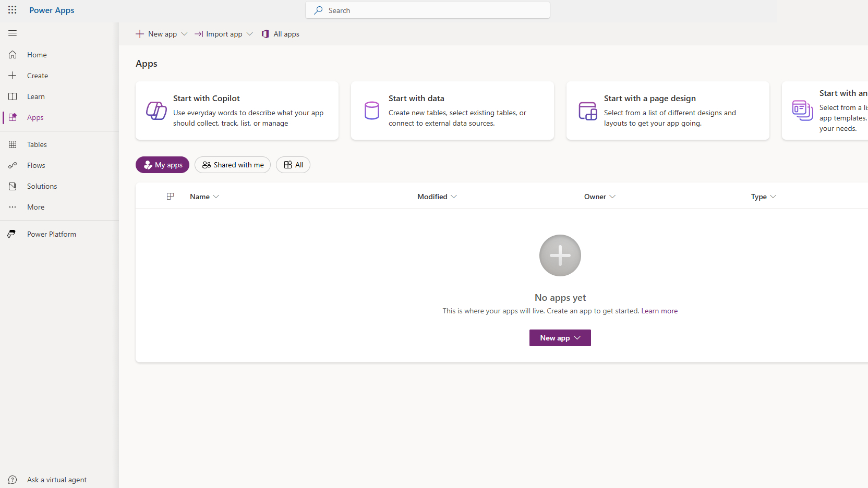
Task: Click the Power Apps title link
Action: point(52,10)
